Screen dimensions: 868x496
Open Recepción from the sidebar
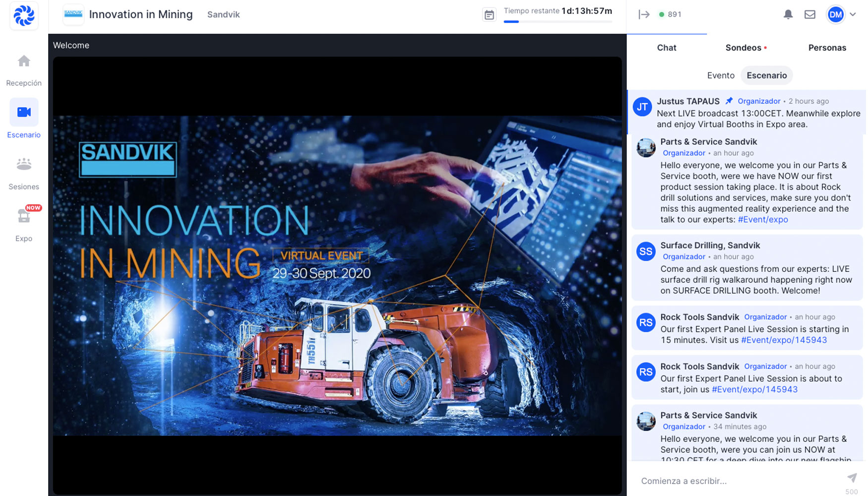(x=24, y=70)
